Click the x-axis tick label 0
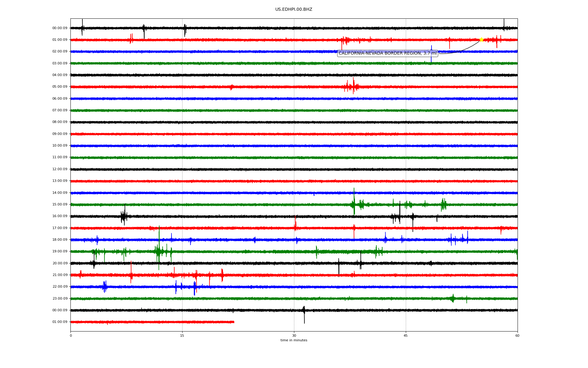 point(71,336)
